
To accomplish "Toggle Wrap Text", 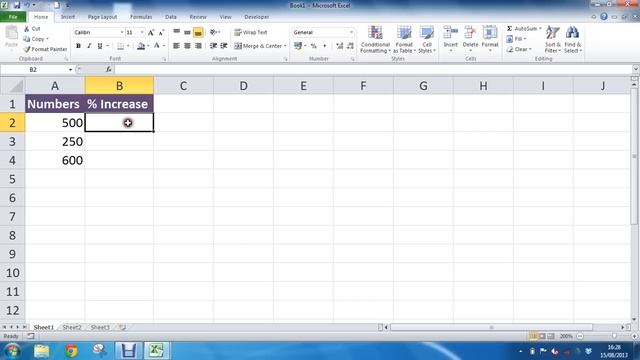I will 251,32.
